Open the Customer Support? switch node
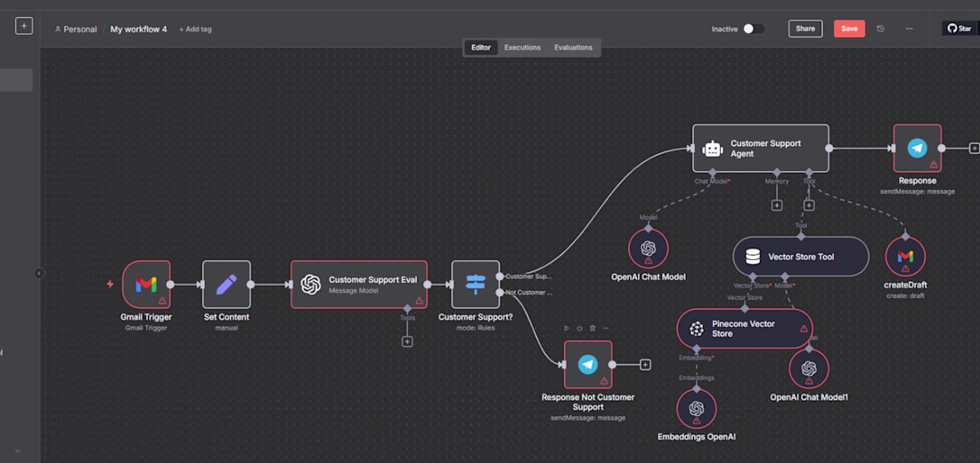This screenshot has height=463, width=980. 476,284
